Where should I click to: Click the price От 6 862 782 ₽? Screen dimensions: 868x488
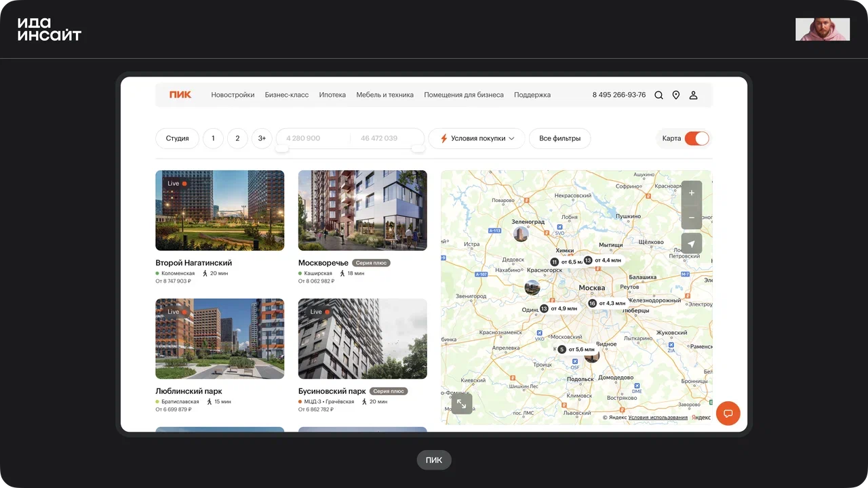pos(316,409)
